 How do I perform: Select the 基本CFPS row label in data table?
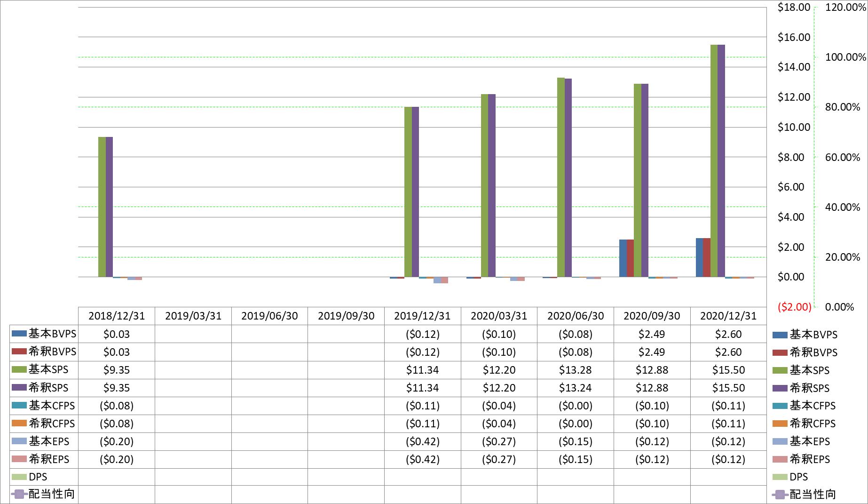coord(52,405)
